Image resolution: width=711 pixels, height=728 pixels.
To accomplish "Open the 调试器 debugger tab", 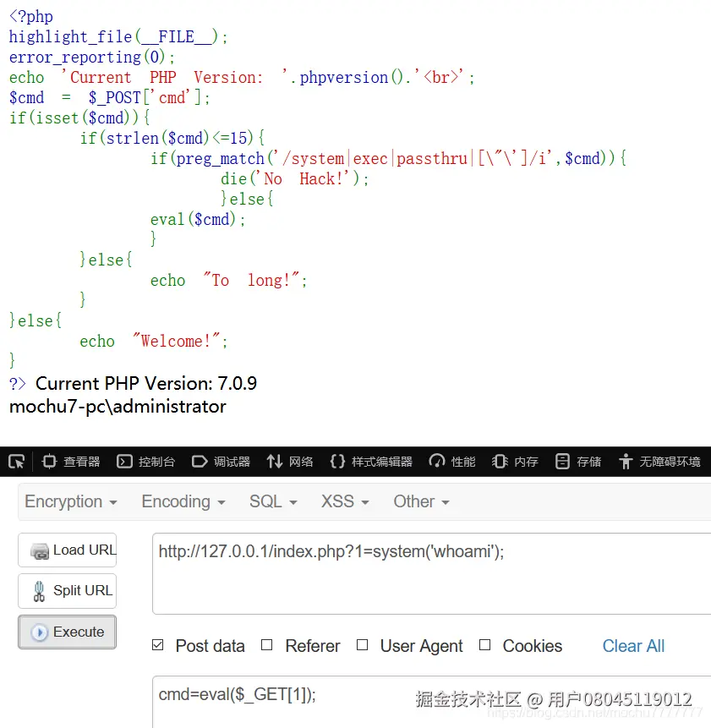I will click(x=221, y=462).
